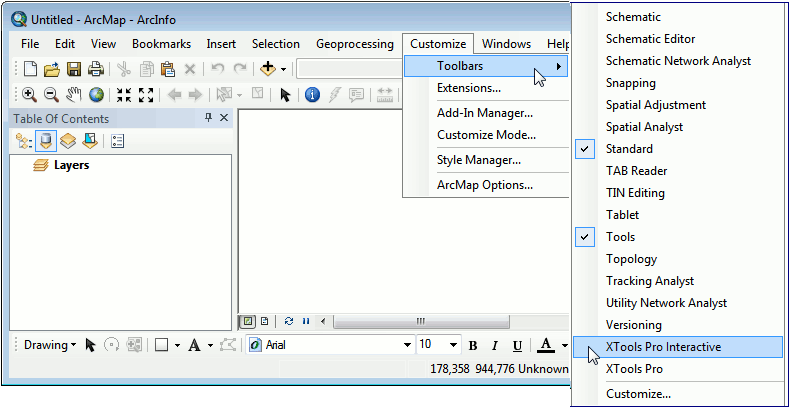Select the Measure ruler tool
Image resolution: width=793 pixels, height=409 pixels.
click(385, 95)
